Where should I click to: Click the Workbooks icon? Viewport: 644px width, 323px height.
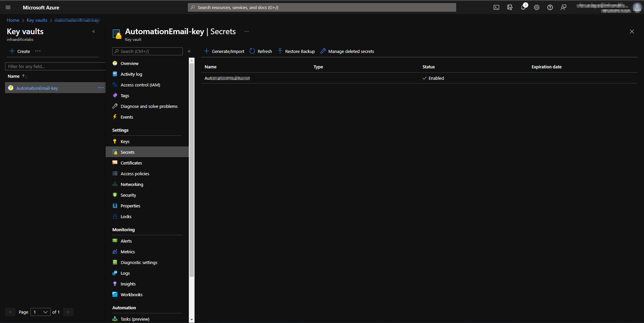pos(115,295)
